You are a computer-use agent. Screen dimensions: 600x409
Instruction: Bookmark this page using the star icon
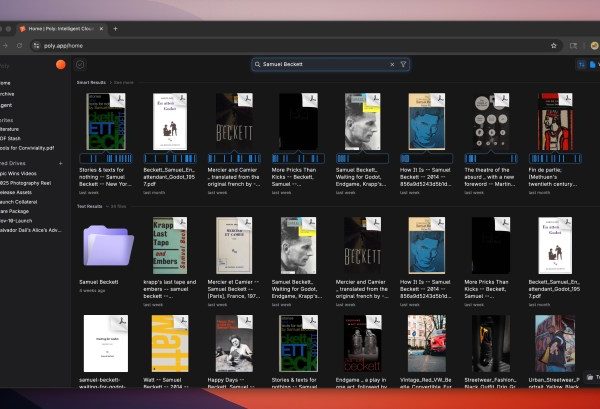pyautogui.click(x=554, y=45)
